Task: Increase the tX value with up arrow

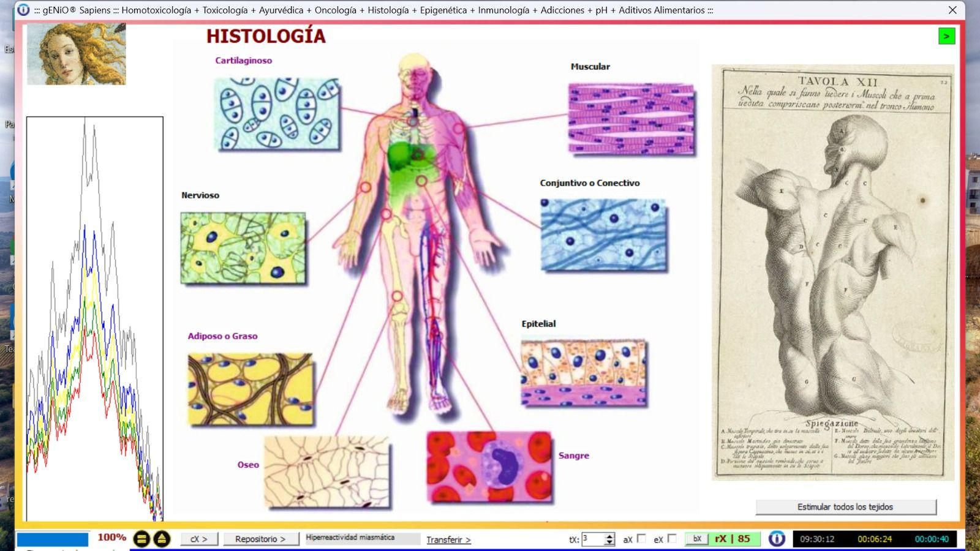Action: click(609, 536)
